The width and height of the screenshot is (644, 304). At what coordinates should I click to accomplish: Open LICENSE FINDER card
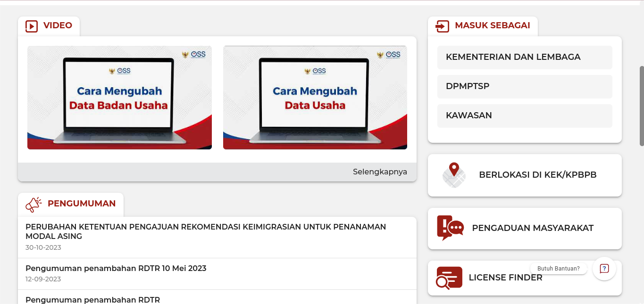point(525,278)
